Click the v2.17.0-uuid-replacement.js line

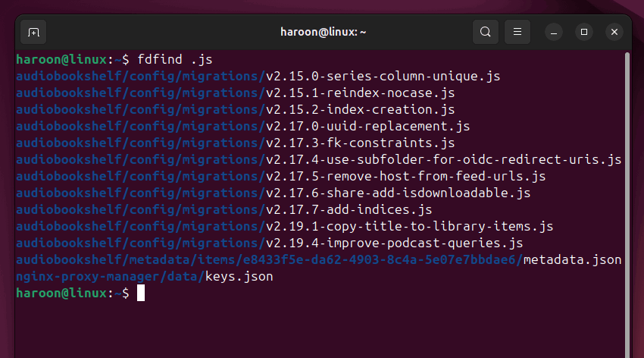(242, 126)
